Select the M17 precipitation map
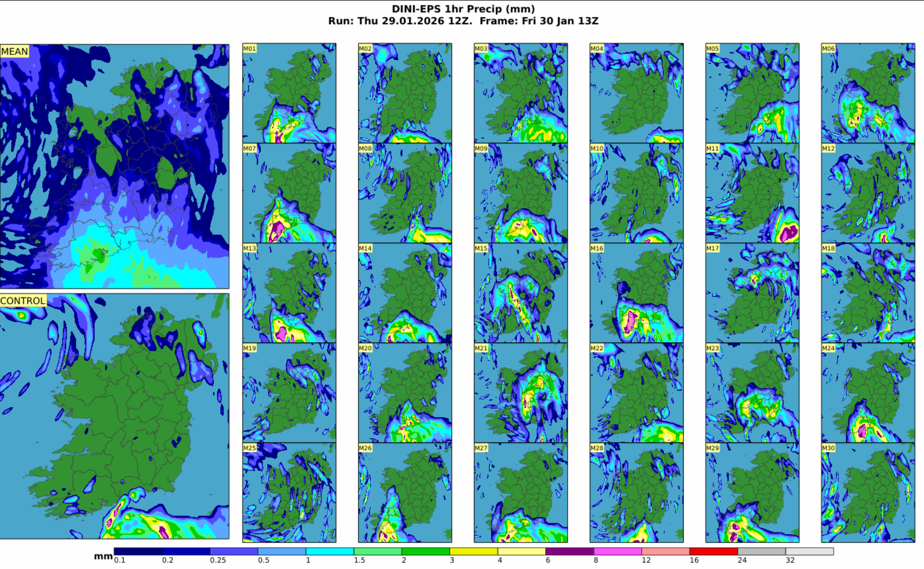924x569 pixels. coord(752,293)
